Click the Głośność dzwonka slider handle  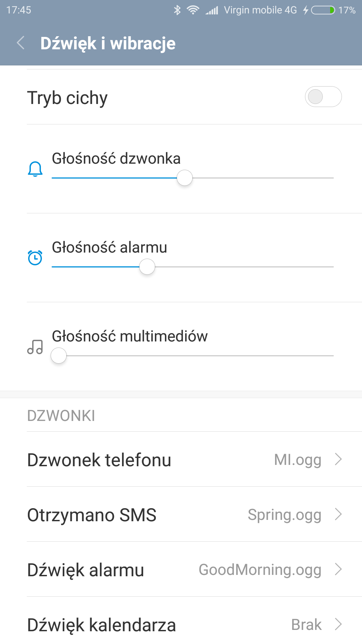coord(185,178)
